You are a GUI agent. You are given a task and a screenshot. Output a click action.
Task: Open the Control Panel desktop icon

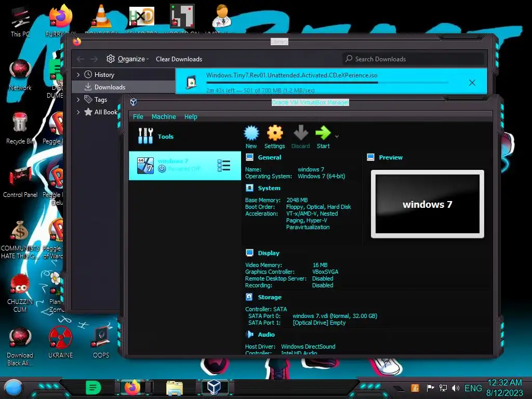(20, 182)
